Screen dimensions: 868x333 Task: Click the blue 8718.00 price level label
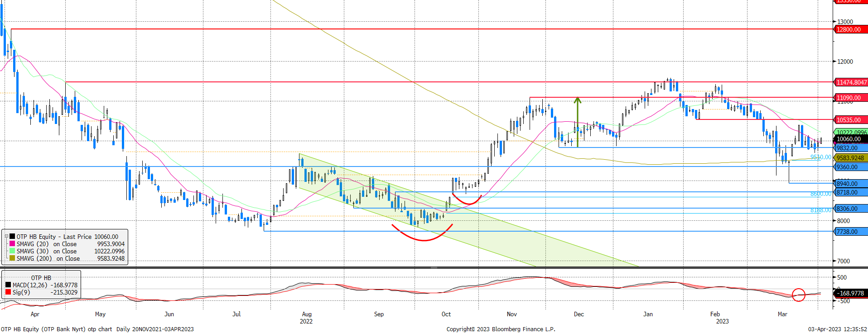tap(851, 192)
